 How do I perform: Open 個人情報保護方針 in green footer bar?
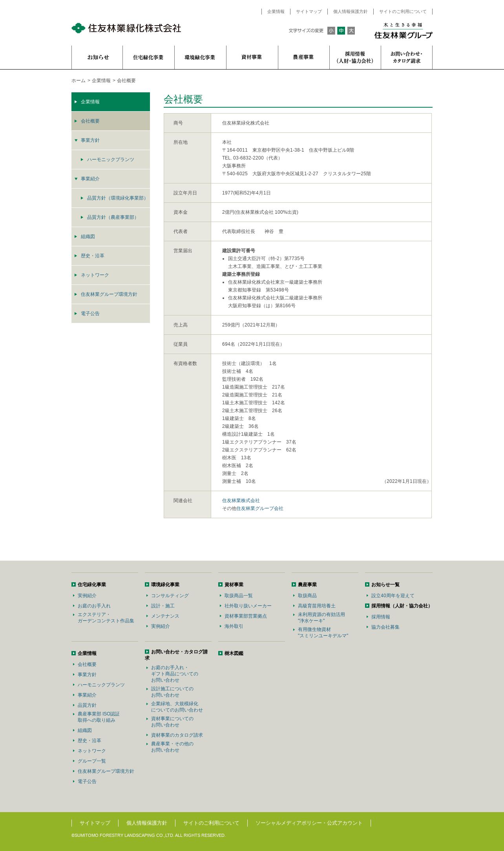tap(147, 823)
